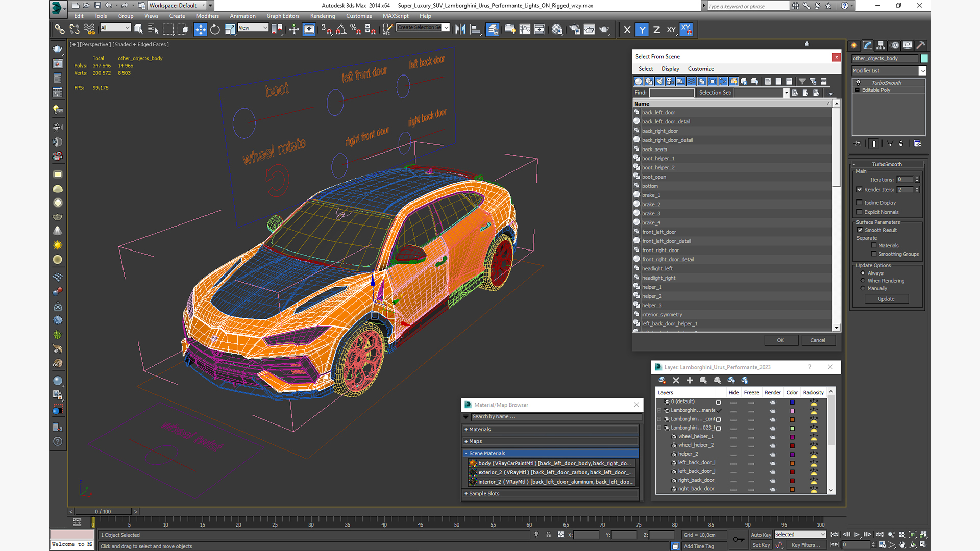980x551 pixels.
Task: Click object color swatch beside other_objects_body
Action: click(x=924, y=59)
